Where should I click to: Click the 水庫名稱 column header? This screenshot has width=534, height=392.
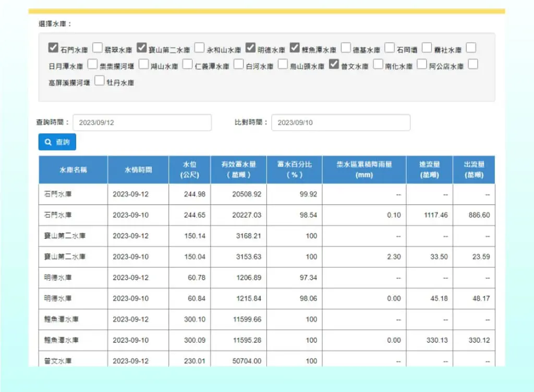coord(73,170)
